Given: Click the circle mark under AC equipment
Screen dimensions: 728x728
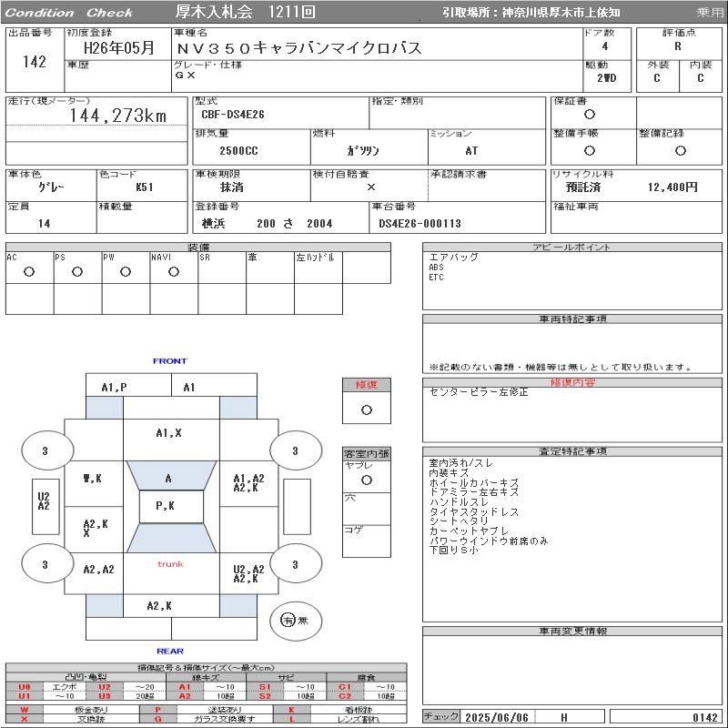Looking at the screenshot, I should pos(29,272).
